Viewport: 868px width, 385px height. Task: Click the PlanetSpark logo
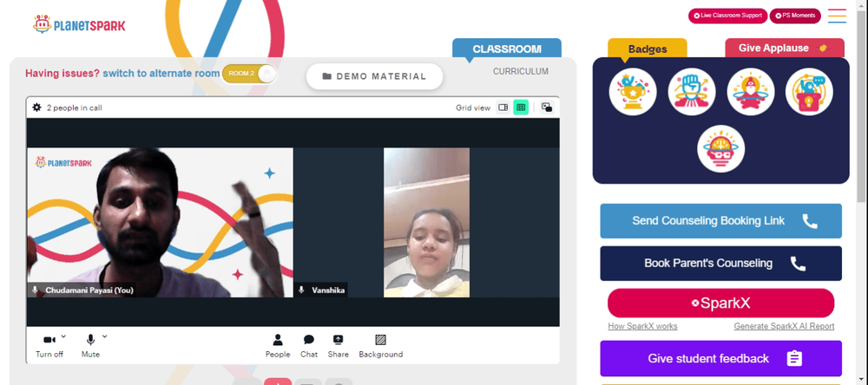[x=79, y=24]
